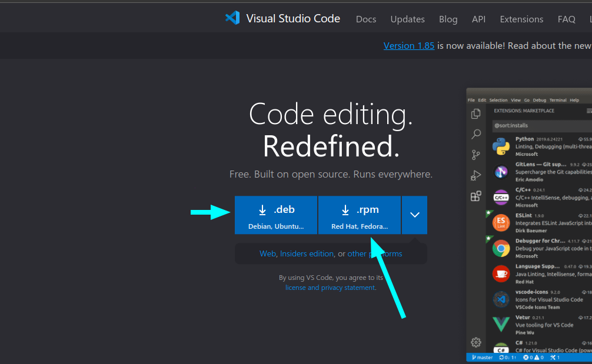Click the 'Pine Wu' publisher text
This screenshot has height=364, width=592.
525,333
